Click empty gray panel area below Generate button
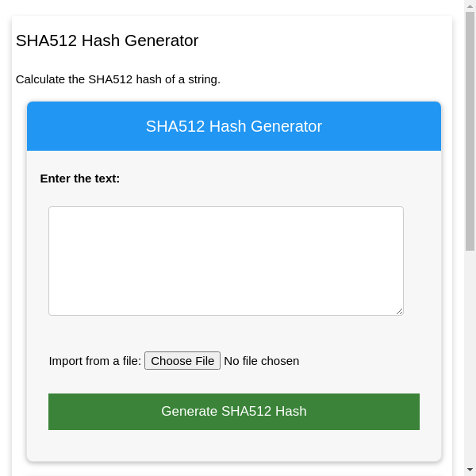This screenshot has width=476, height=476. (x=234, y=446)
